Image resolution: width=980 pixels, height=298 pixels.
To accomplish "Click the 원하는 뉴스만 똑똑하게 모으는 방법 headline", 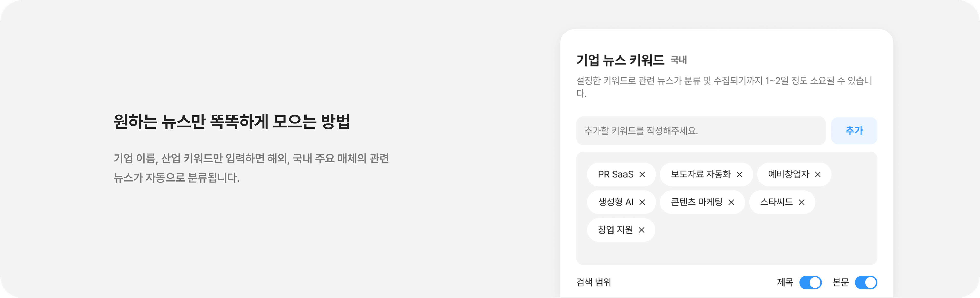I will 232,122.
